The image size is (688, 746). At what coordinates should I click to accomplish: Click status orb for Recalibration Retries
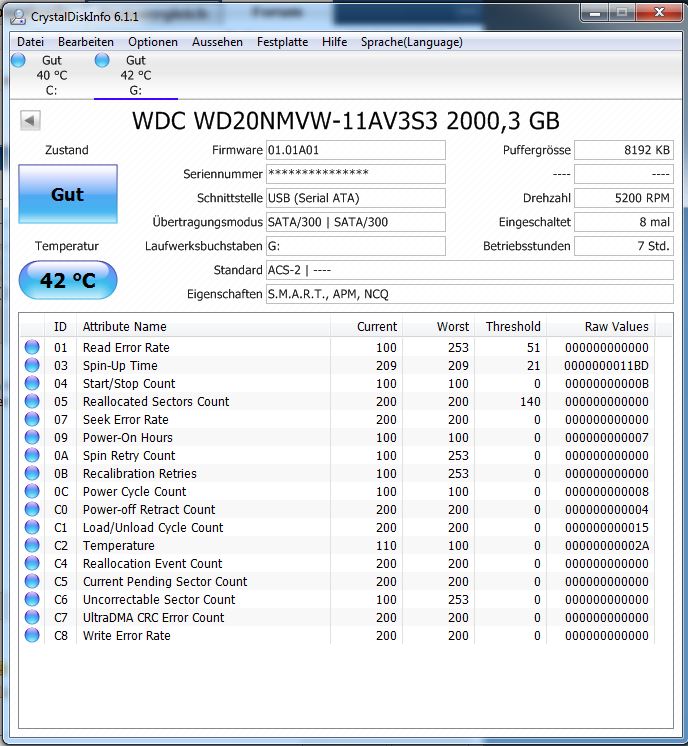tap(32, 473)
